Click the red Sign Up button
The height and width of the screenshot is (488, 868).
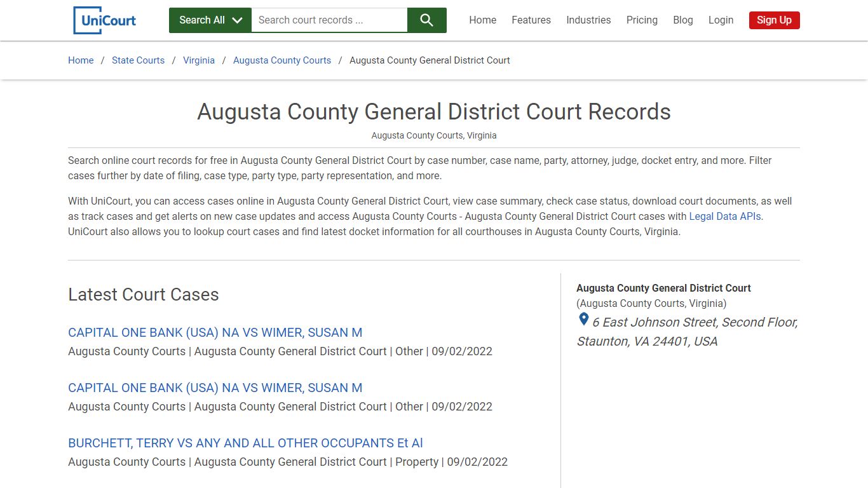coord(774,20)
